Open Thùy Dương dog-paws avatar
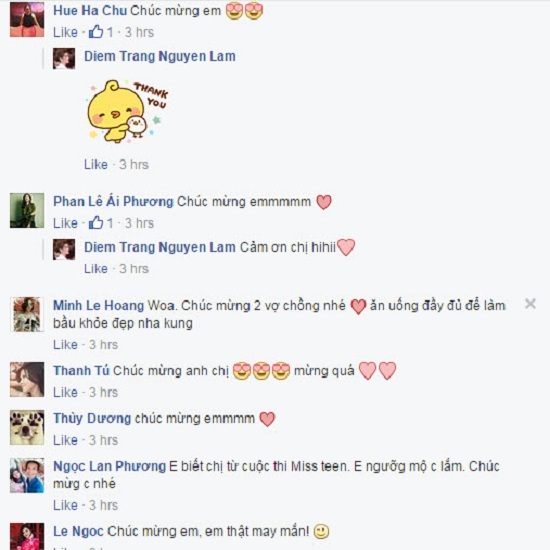The width and height of the screenshot is (550, 550). coord(27,428)
